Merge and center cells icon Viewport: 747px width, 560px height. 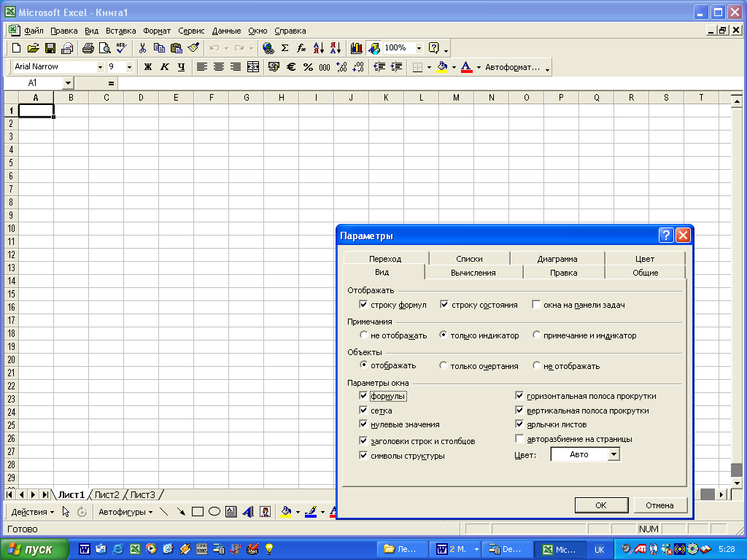pyautogui.click(x=253, y=67)
